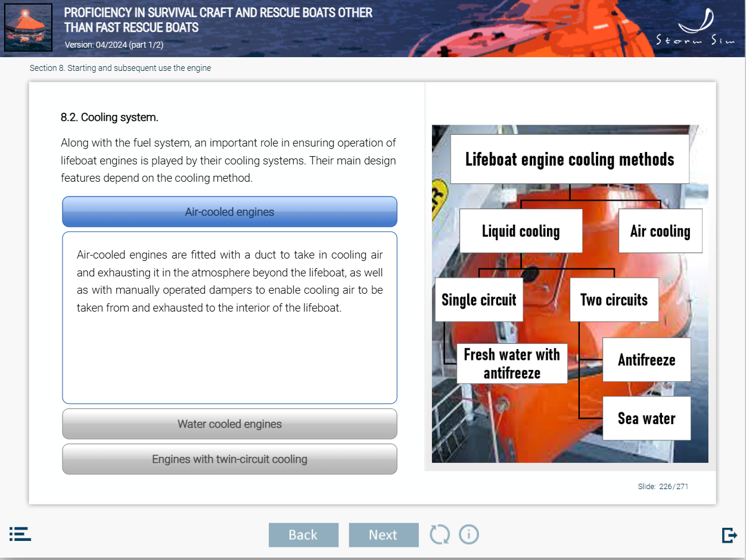Image resolution: width=746 pixels, height=560 pixels.
Task: Click the Liquid cooling diagram box
Action: tap(521, 231)
